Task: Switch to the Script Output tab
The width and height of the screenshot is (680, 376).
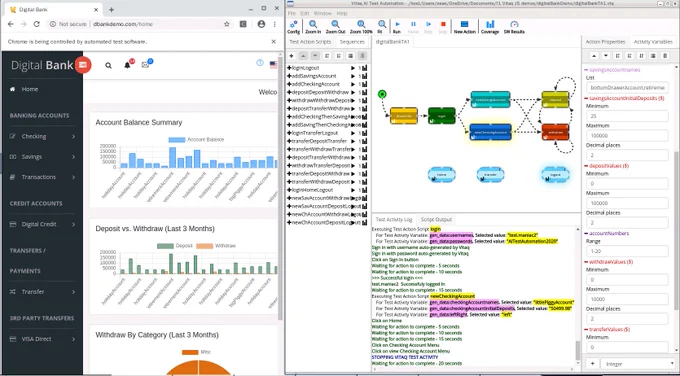Action: tap(436, 219)
